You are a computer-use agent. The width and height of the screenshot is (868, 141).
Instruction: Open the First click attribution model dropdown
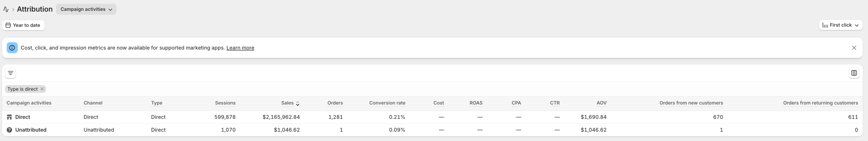point(841,25)
